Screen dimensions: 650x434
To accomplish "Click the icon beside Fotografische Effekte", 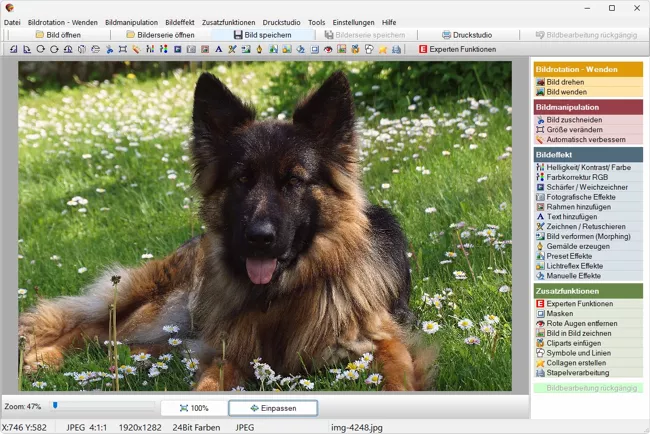I will [540, 197].
